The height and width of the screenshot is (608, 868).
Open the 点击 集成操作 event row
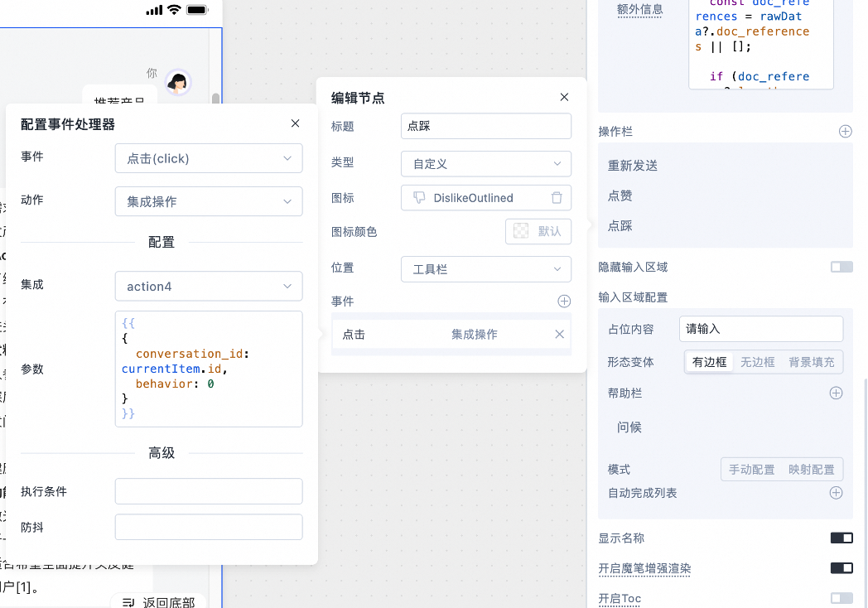coord(451,335)
